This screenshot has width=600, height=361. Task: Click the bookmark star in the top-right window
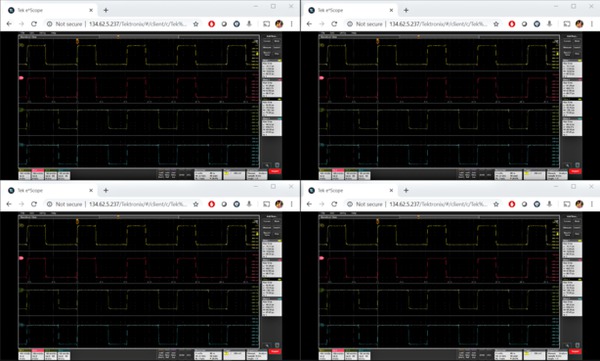496,24
